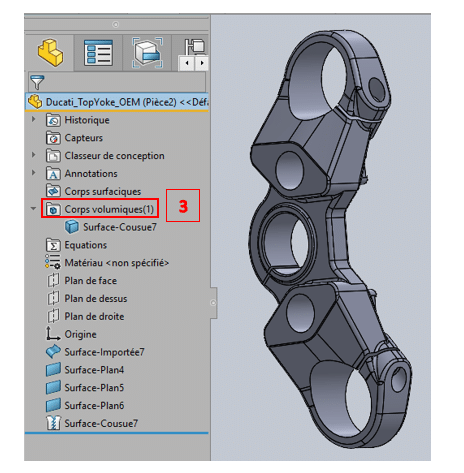Select the Plan de dessus plane icon
The image size is (464, 473).
pyautogui.click(x=53, y=298)
